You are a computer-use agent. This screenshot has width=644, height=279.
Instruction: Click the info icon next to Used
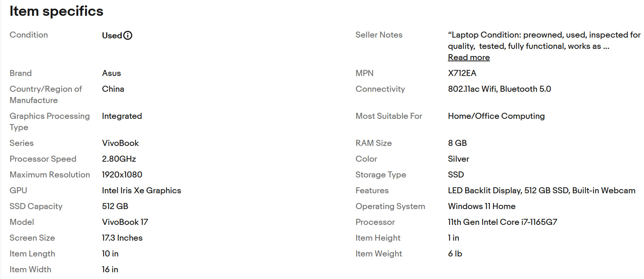click(128, 35)
